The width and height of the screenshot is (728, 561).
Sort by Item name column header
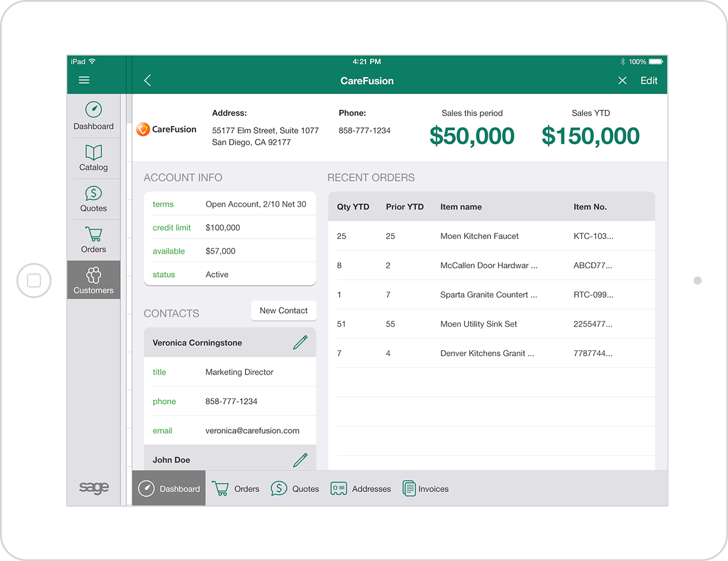[461, 207]
